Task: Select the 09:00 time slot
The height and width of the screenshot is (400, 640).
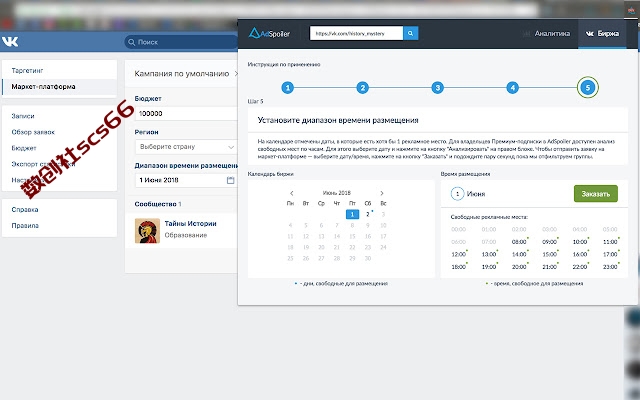Action: point(549,242)
